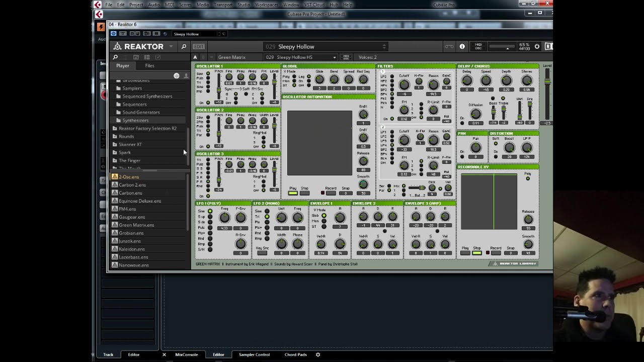Select Sine waveform in LFO 1

pyautogui.click(x=210, y=212)
